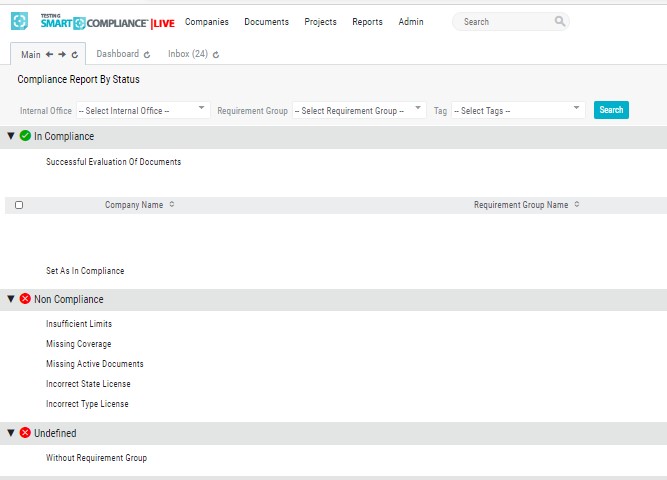The height and width of the screenshot is (480, 667).
Task: Switch to the Main tab
Action: tap(31, 54)
